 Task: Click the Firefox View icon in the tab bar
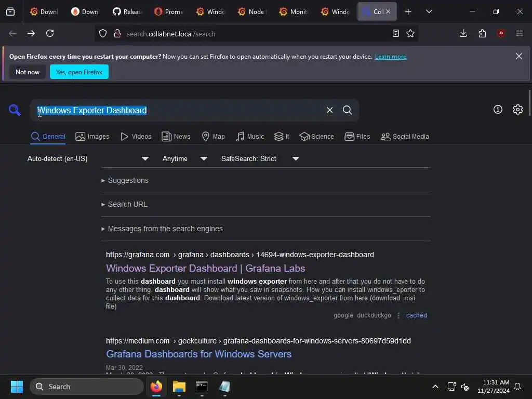point(10,11)
